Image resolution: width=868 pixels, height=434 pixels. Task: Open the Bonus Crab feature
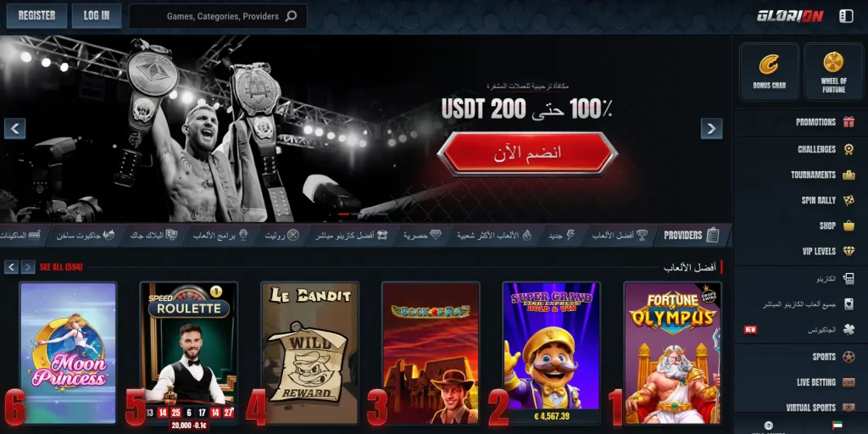[x=769, y=72]
